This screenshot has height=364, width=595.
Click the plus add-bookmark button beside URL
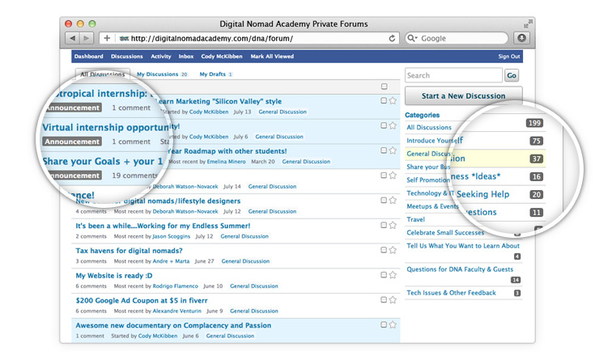click(x=107, y=38)
